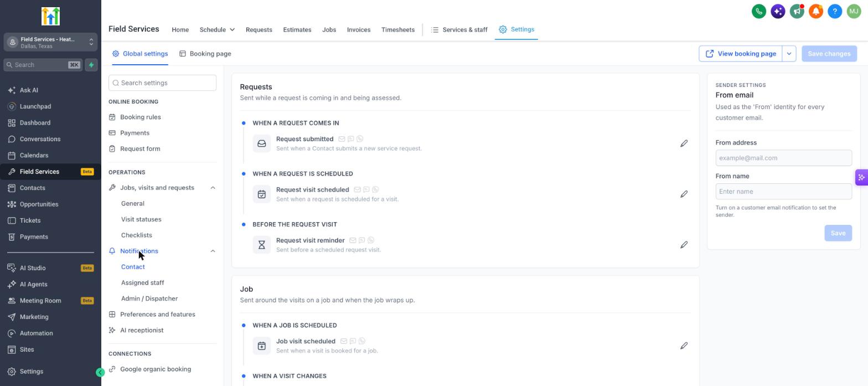The width and height of the screenshot is (868, 386).
Task: Click the Request visit reminder hourglass icon
Action: coord(262,245)
